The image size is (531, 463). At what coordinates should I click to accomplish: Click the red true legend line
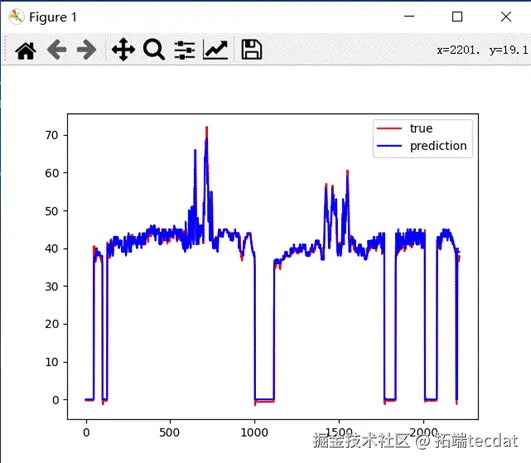click(x=389, y=128)
